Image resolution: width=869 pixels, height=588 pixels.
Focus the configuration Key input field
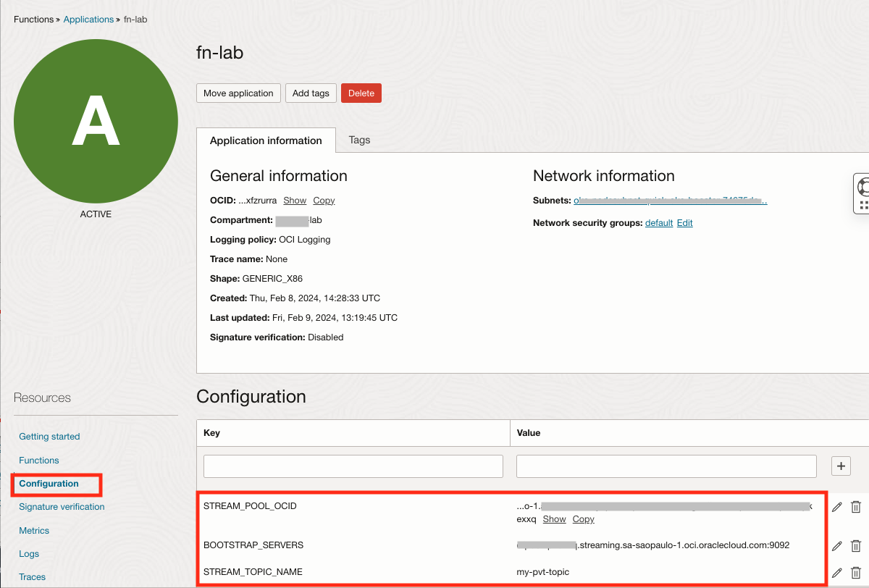coord(353,466)
